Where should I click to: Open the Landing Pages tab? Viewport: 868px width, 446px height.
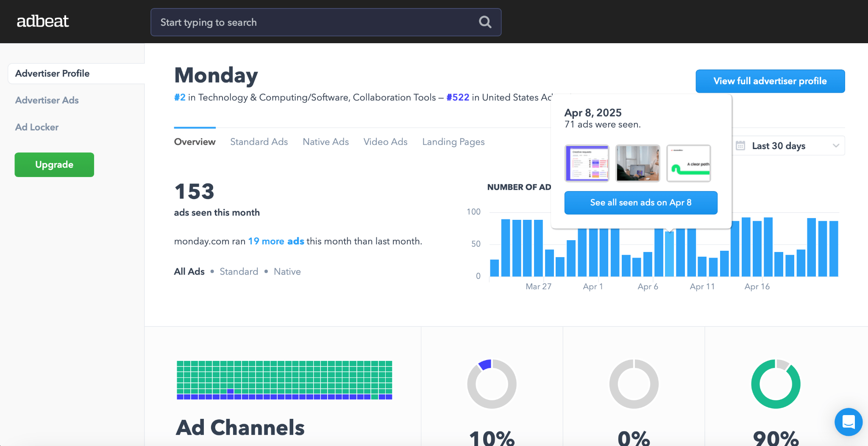click(x=453, y=141)
